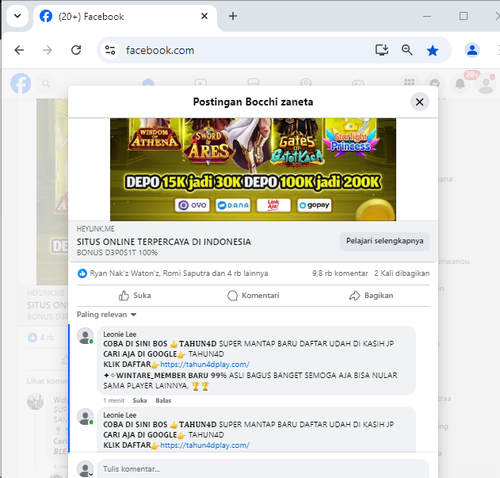Open tahun4dplay.com link in second comment
This screenshot has height=478, width=500.
point(205,445)
